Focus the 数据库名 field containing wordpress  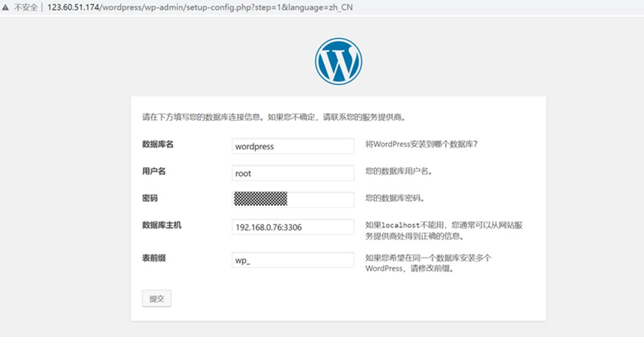[x=293, y=146]
